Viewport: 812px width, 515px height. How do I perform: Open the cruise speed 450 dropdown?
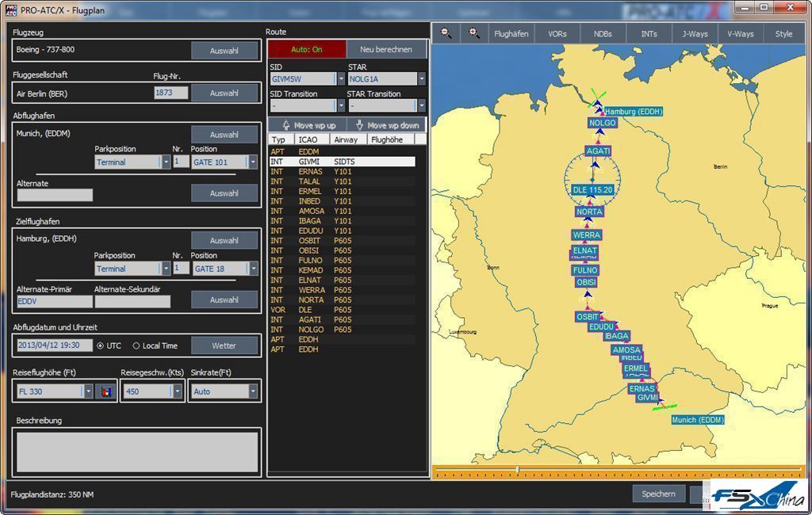pyautogui.click(x=177, y=391)
